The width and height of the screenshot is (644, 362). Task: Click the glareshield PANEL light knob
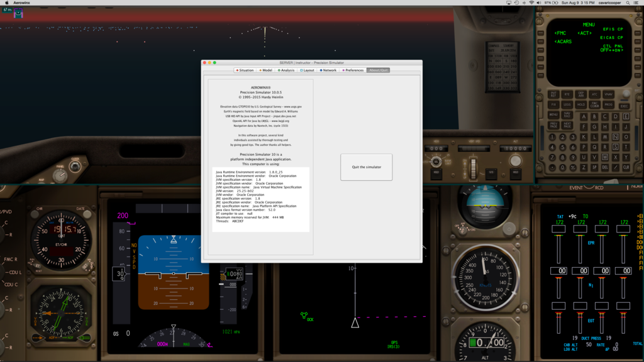(60, 176)
